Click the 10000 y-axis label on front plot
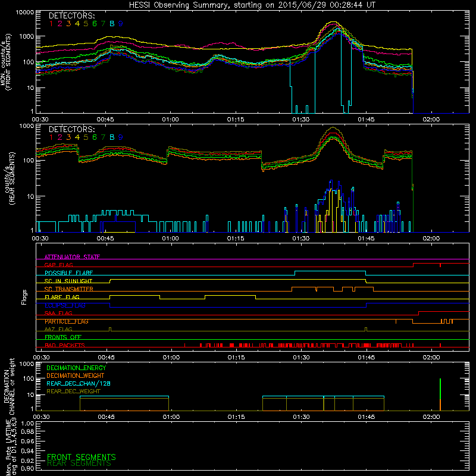476x476 pixels. click(25, 12)
